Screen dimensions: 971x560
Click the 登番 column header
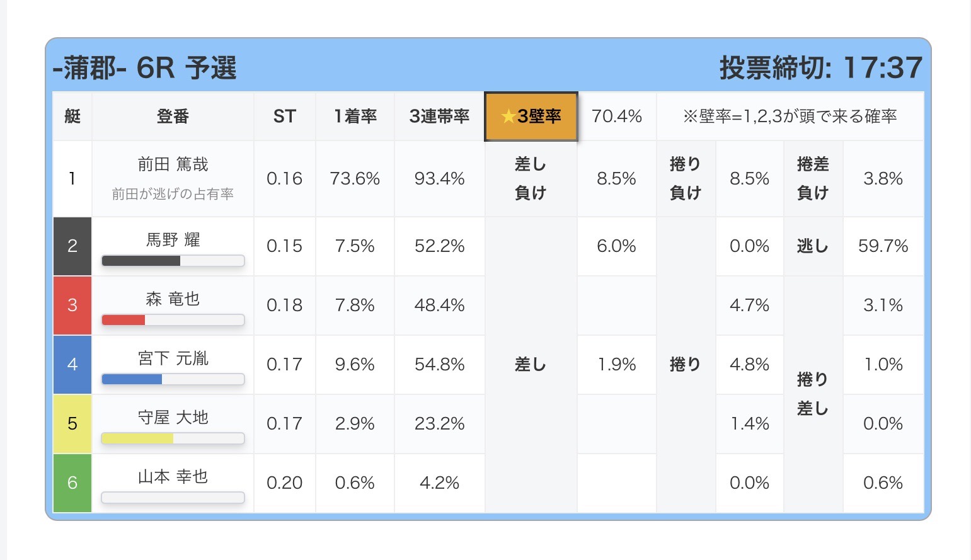(x=173, y=117)
